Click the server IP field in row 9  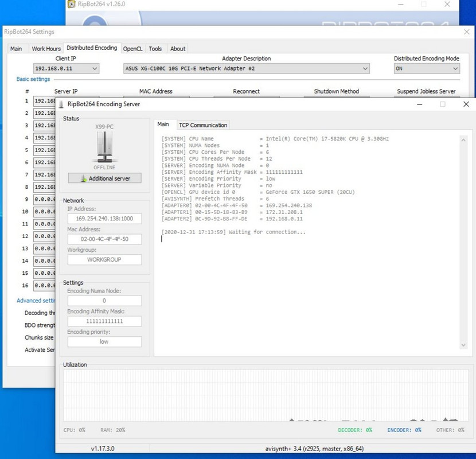tap(45, 199)
